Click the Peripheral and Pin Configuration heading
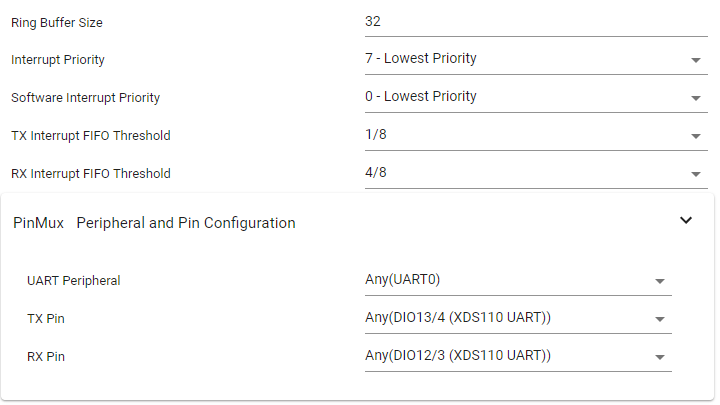This screenshot has height=405, width=720. [x=186, y=223]
